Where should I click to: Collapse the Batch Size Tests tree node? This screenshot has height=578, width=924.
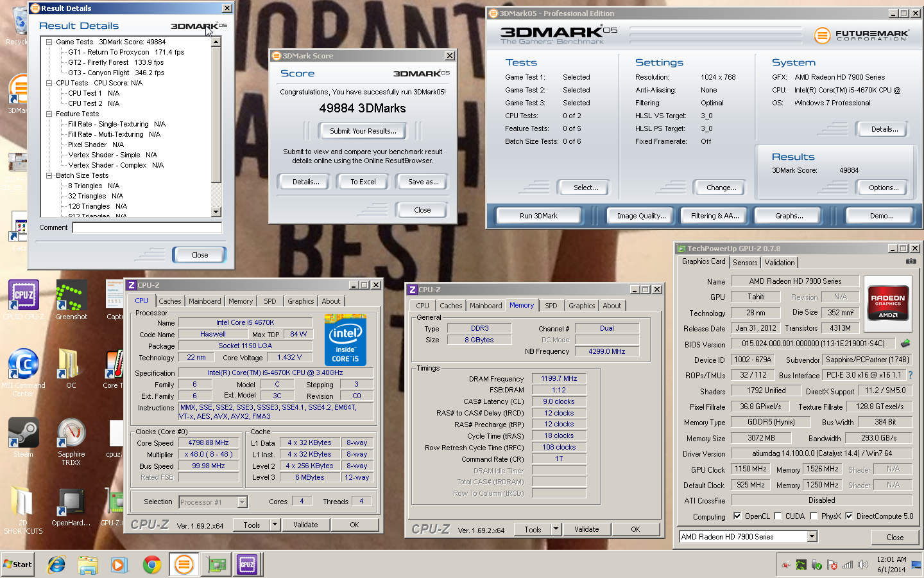pos(49,175)
